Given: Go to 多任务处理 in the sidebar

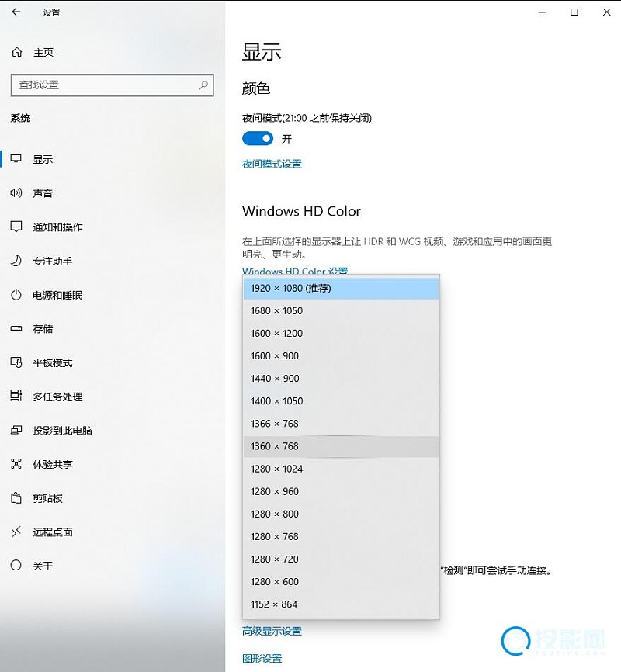Looking at the screenshot, I should point(57,397).
